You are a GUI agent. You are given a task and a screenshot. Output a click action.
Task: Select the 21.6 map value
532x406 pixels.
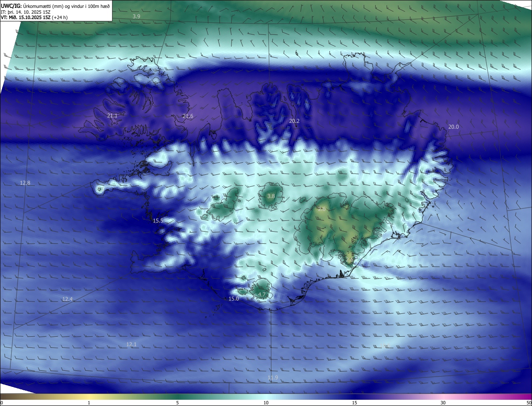(x=188, y=116)
